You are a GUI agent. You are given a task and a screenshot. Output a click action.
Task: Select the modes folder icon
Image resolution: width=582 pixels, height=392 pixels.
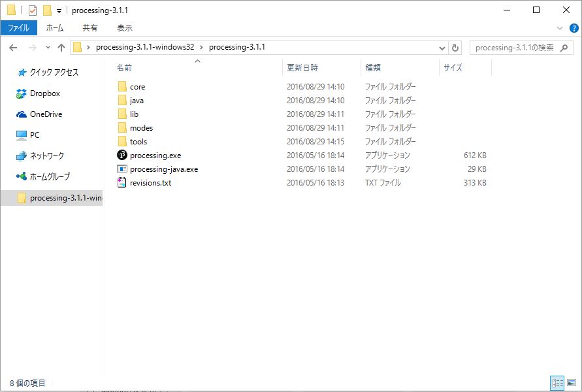[122, 127]
